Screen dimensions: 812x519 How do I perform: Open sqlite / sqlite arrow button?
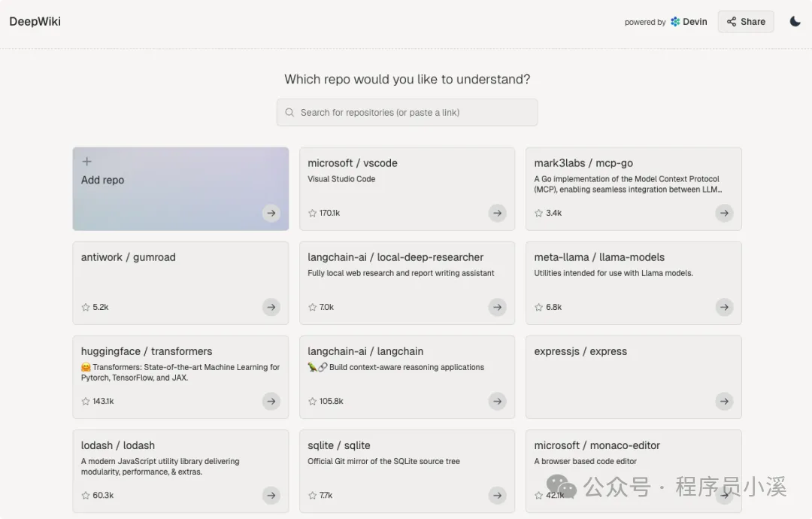pyautogui.click(x=497, y=495)
